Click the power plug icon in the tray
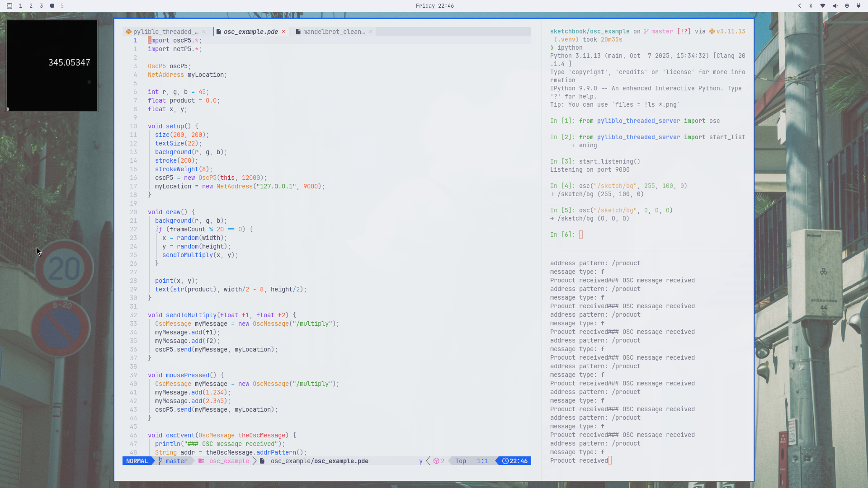The height and width of the screenshot is (488, 868). tap(859, 6)
